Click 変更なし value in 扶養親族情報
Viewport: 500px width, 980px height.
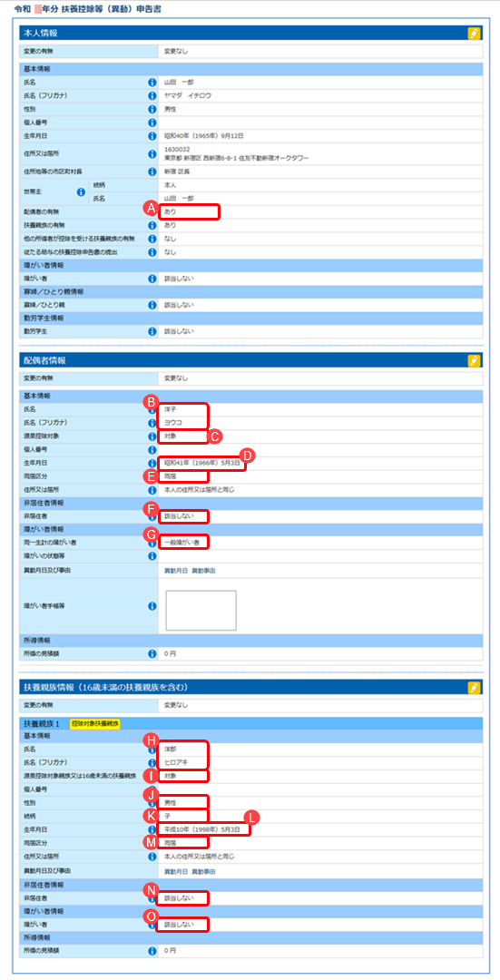pyautogui.click(x=176, y=705)
